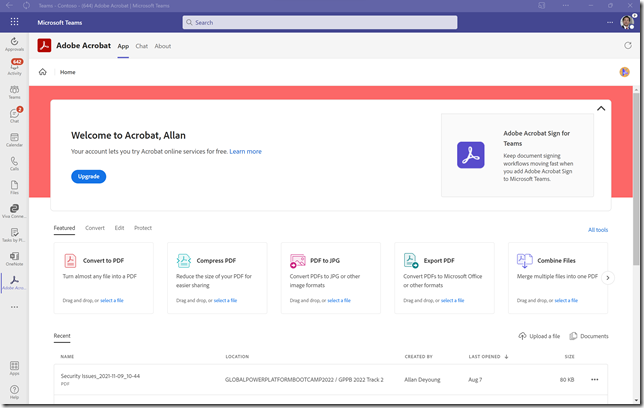This screenshot has width=644, height=408.
Task: Switch to the About tab
Action: [163, 46]
